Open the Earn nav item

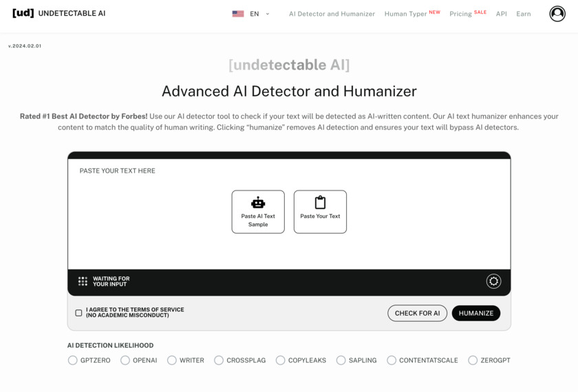(x=524, y=14)
